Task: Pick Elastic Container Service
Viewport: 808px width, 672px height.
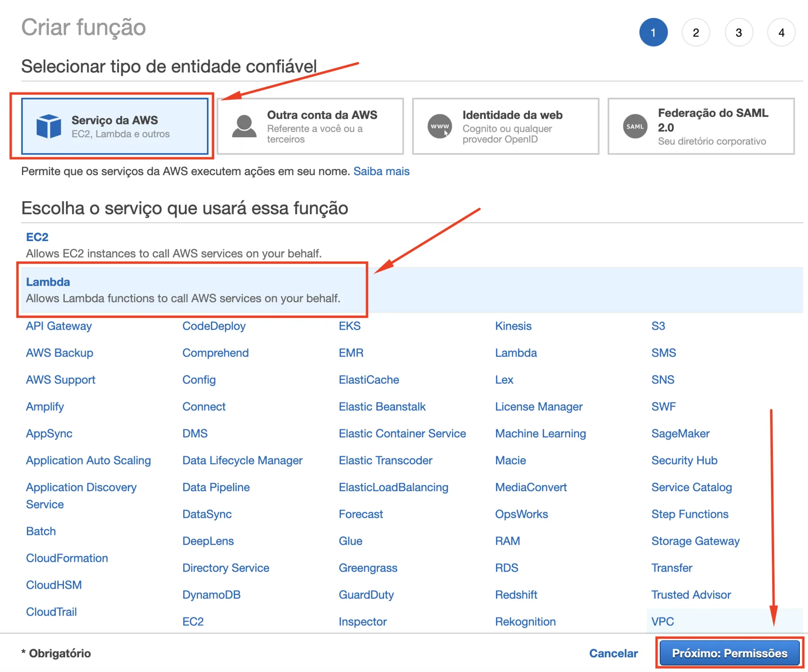Action: (x=402, y=433)
